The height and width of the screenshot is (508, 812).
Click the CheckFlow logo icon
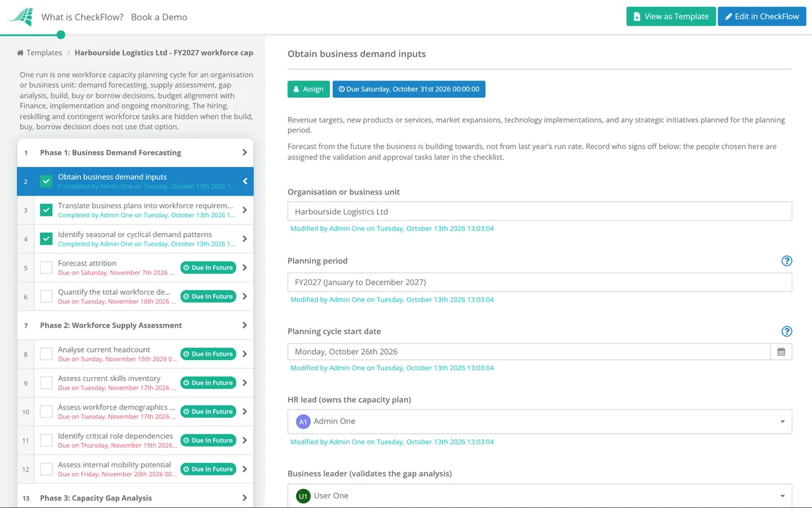(x=20, y=17)
